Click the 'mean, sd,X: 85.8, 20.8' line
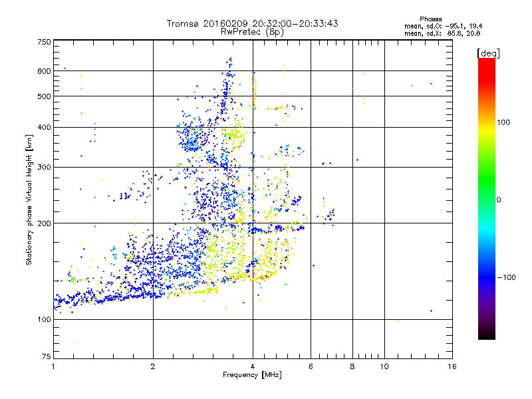This screenshot has width=532, height=399. coord(442,33)
